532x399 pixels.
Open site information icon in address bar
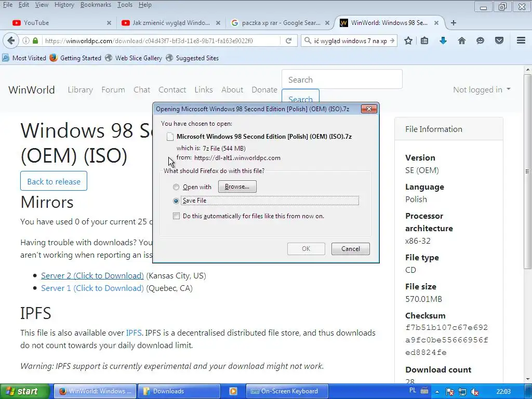coord(26,41)
